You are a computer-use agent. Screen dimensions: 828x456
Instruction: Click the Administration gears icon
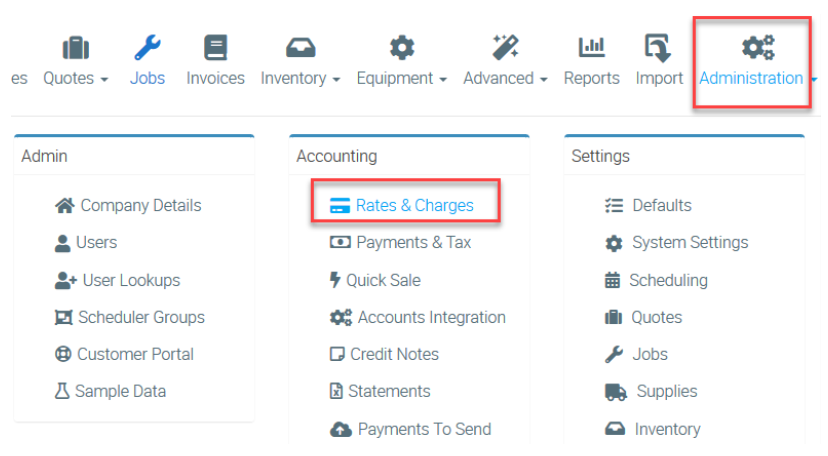pos(758,48)
